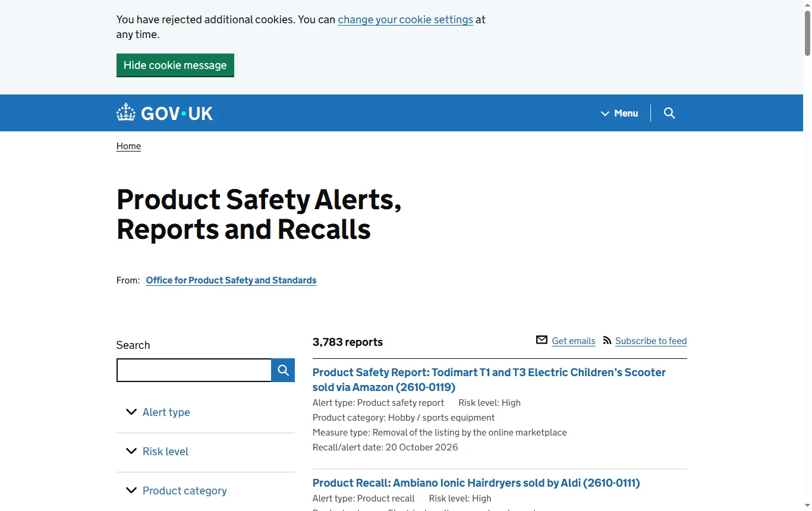Click the page heading Product Safety Alerts
The width and height of the screenshot is (812, 511).
pyautogui.click(x=259, y=214)
